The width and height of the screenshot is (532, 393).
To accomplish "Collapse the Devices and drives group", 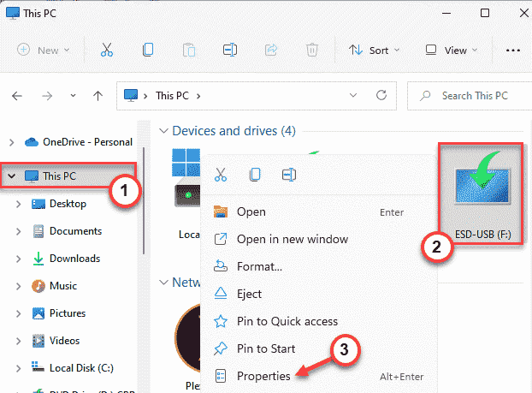I will [x=163, y=131].
